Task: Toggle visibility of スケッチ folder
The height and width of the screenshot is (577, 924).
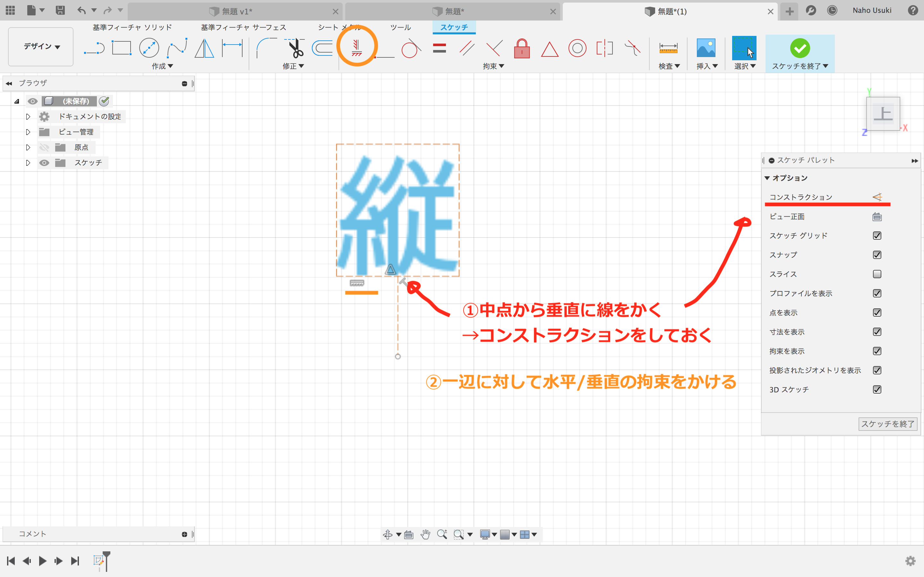Action: tap(44, 163)
